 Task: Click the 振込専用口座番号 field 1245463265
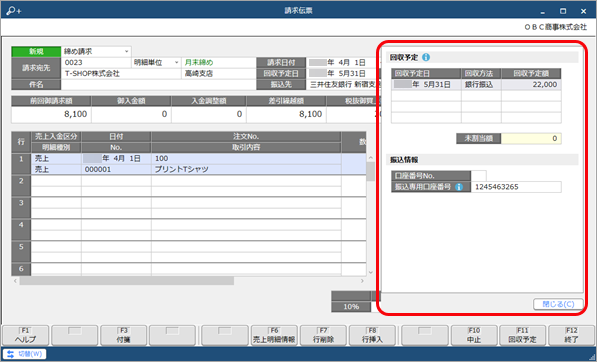pos(516,187)
